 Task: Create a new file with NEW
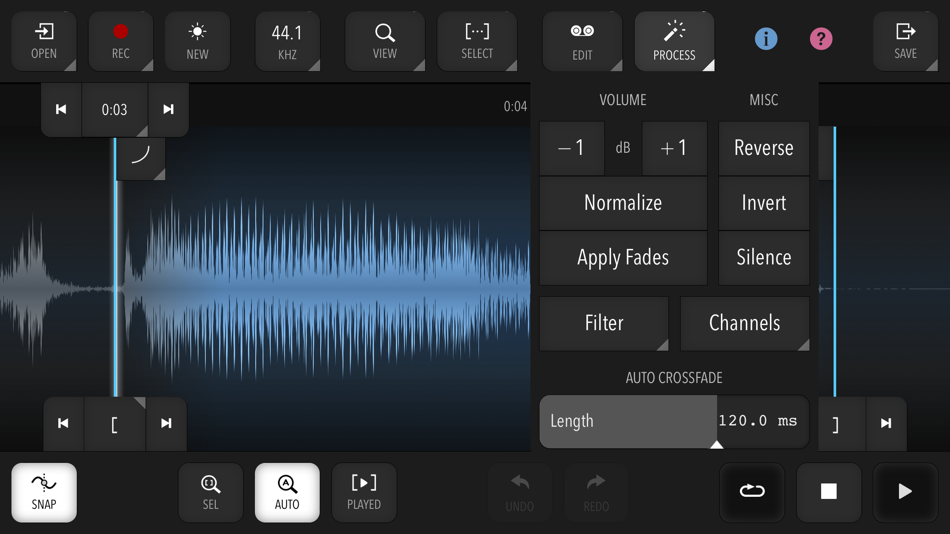(x=197, y=41)
